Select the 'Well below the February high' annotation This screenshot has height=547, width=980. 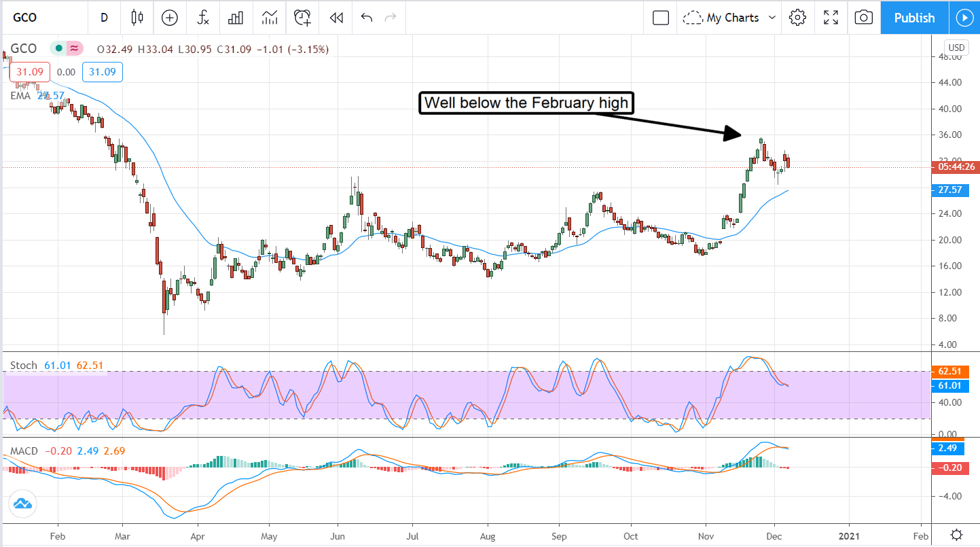coord(527,103)
